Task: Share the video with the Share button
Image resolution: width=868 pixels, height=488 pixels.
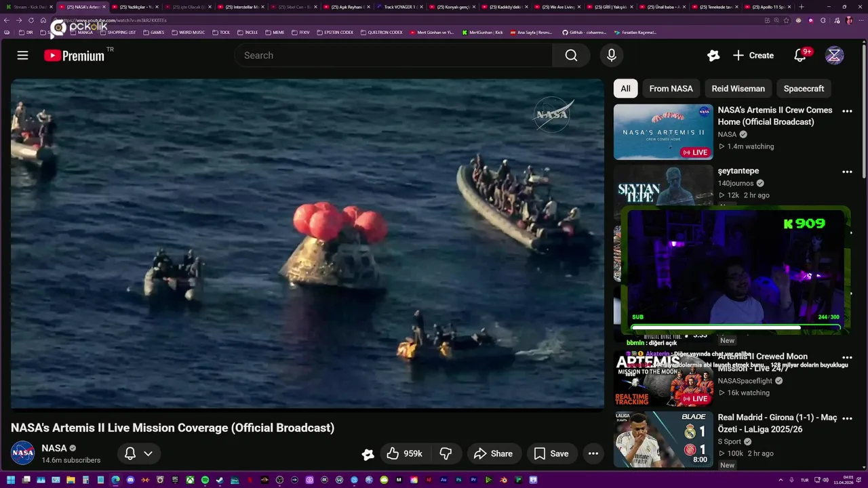Action: click(493, 453)
